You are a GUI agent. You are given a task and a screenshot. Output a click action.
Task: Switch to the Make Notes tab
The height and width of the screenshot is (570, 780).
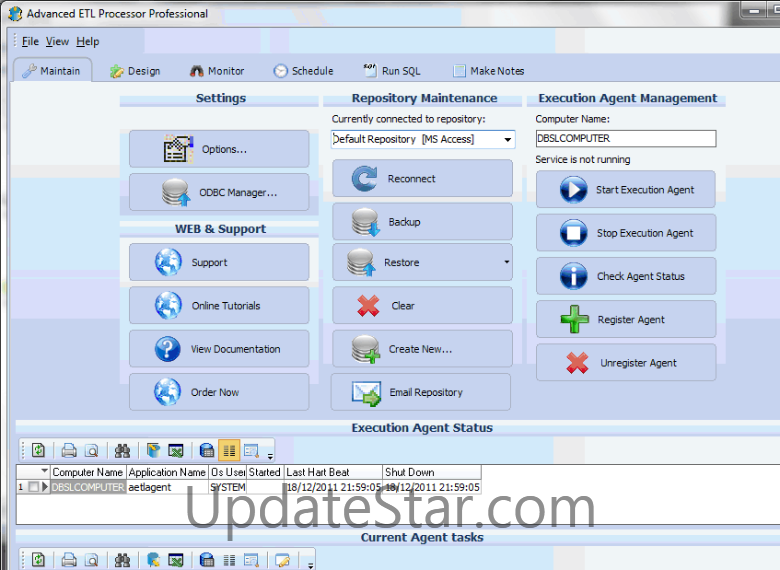click(488, 71)
